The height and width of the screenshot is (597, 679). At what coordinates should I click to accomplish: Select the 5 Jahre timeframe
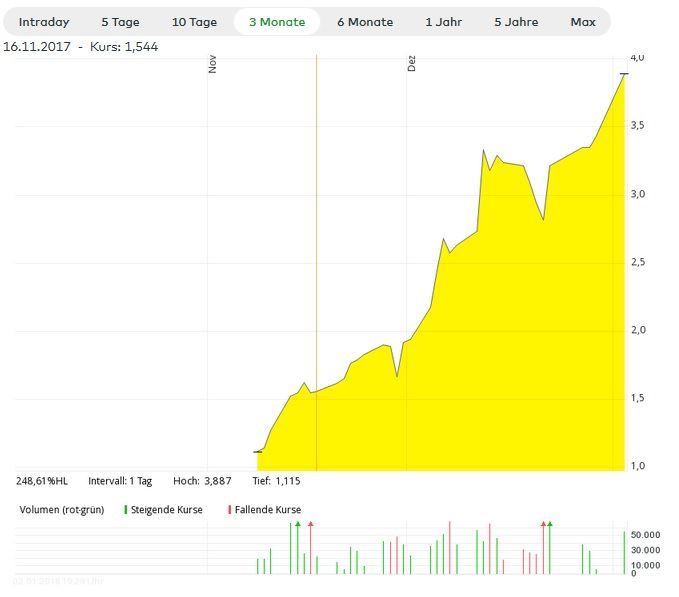tap(516, 22)
